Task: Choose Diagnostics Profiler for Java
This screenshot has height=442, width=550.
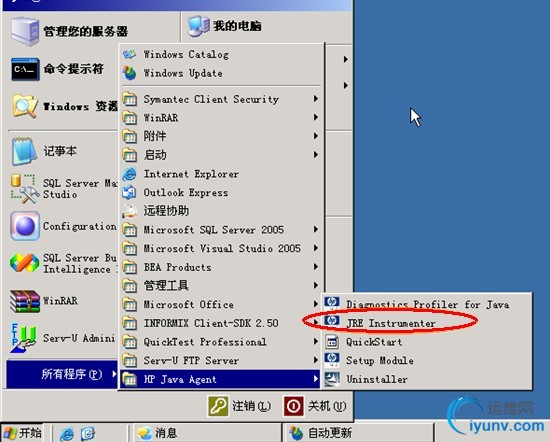Action: point(427,304)
